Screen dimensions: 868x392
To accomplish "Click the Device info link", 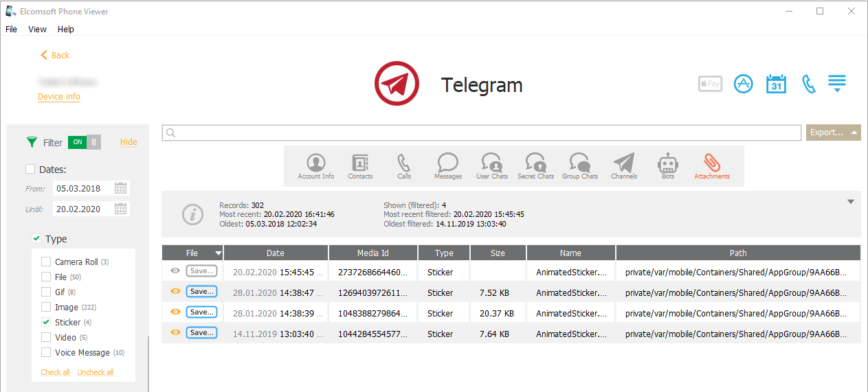I will tap(59, 97).
